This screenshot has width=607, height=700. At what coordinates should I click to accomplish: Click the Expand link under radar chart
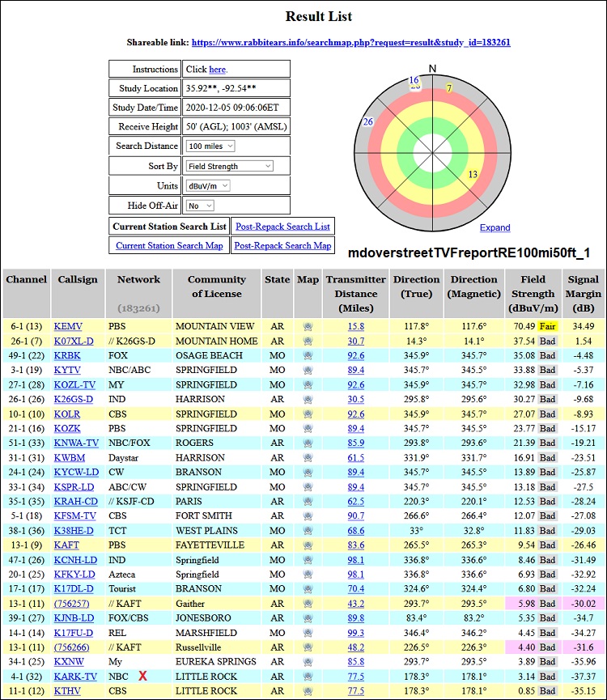pos(495,227)
